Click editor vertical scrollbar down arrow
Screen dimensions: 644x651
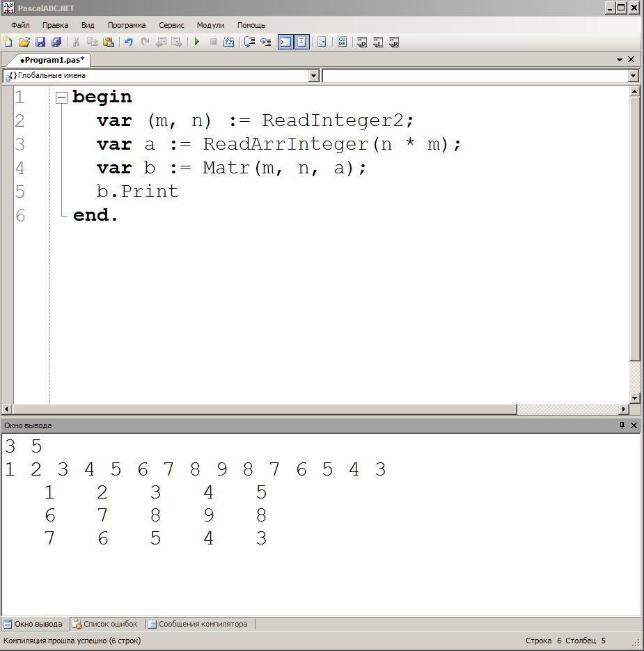coord(634,398)
